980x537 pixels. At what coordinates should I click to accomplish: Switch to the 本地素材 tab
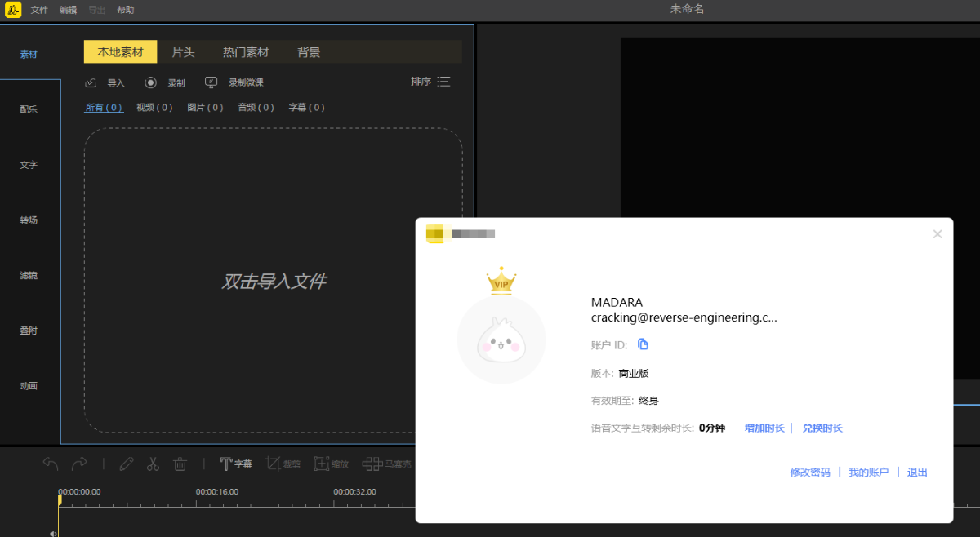(x=120, y=51)
